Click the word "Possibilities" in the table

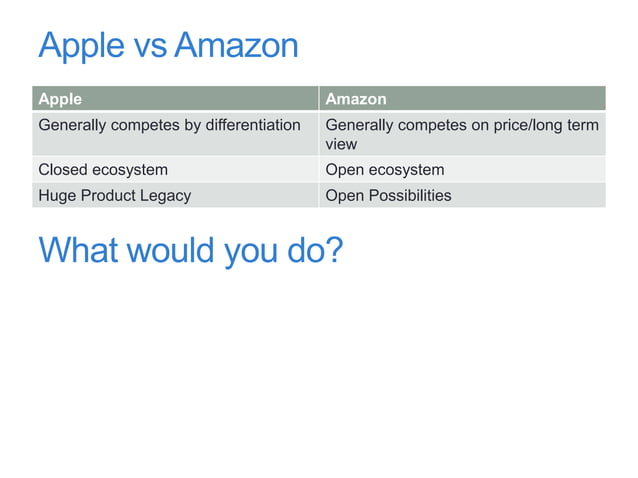[410, 195]
